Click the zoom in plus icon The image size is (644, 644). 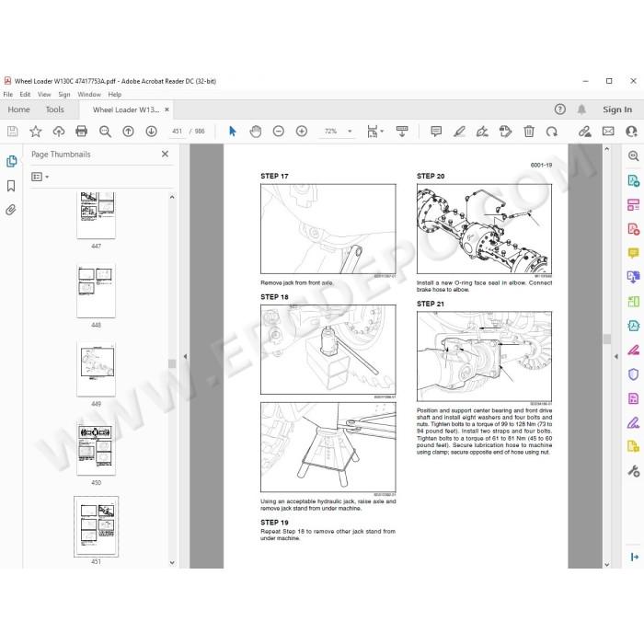click(x=302, y=131)
